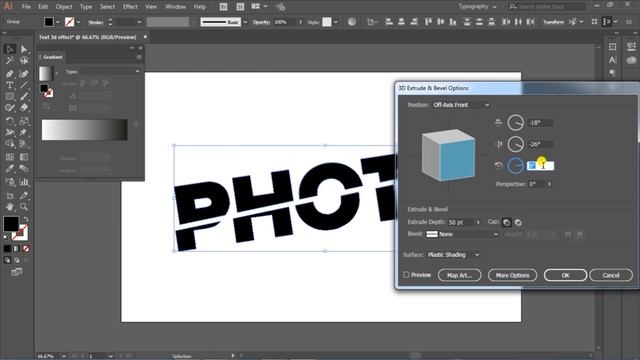The image size is (640, 360).
Task: Select the Hand tool
Action: tap(10, 207)
